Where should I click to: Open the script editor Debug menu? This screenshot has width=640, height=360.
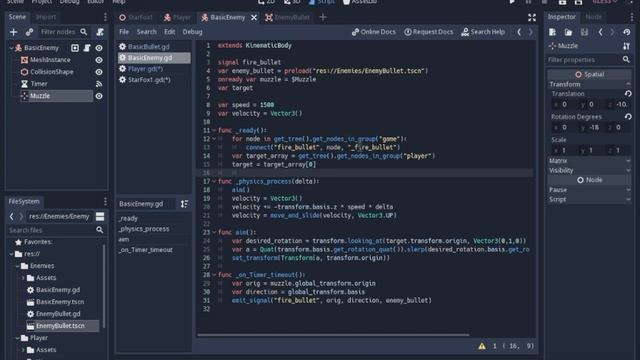(192, 32)
